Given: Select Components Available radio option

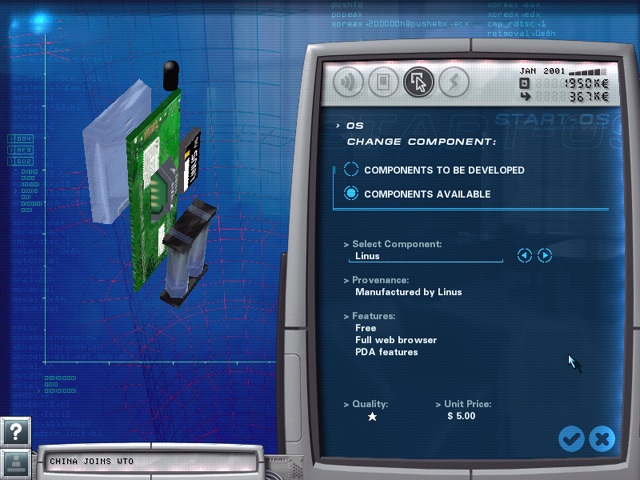Looking at the screenshot, I should tap(351, 194).
